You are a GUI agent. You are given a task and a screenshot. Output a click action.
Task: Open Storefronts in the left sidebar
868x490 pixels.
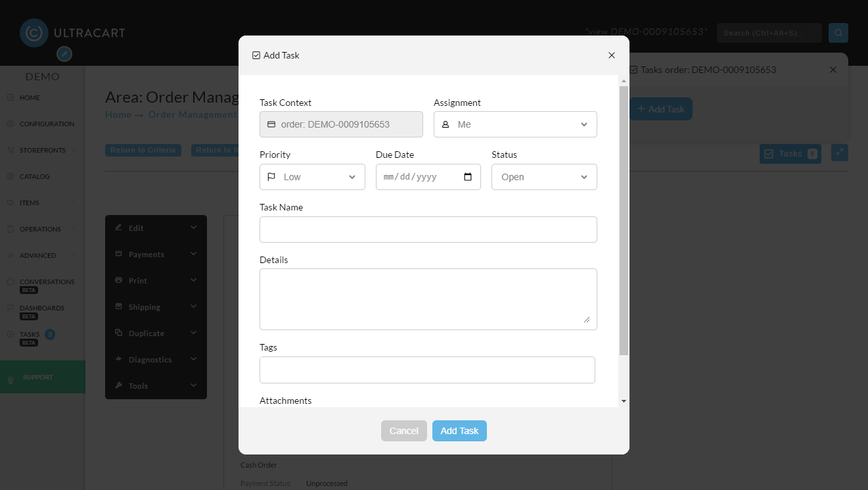coord(43,150)
